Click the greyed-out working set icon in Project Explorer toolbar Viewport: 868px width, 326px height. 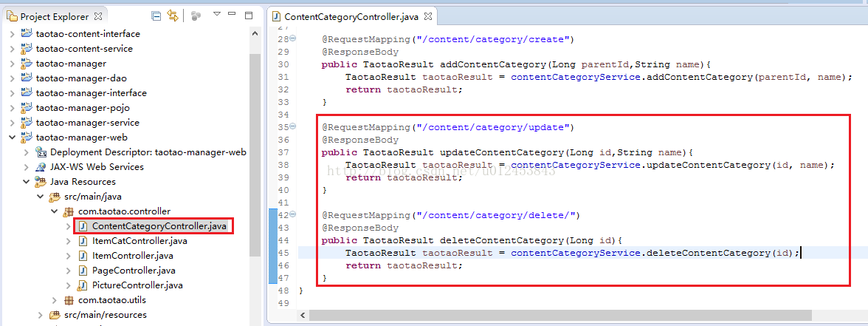coord(196,16)
